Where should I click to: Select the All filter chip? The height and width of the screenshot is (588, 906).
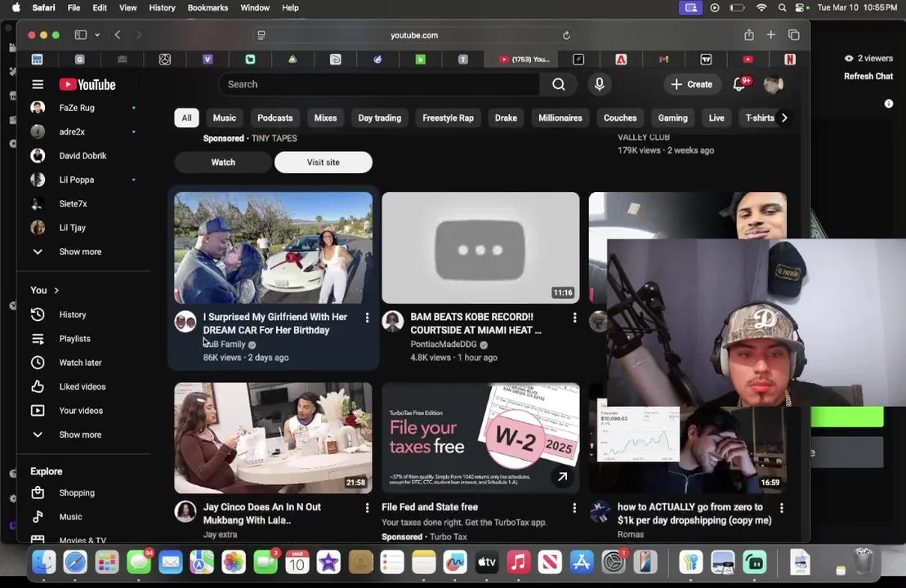186,118
